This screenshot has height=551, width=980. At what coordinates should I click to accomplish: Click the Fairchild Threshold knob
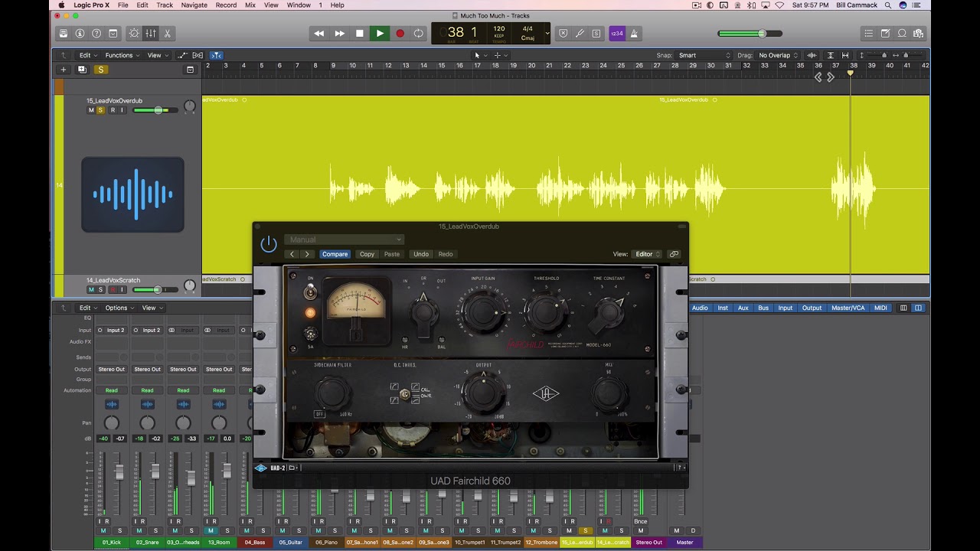[545, 312]
